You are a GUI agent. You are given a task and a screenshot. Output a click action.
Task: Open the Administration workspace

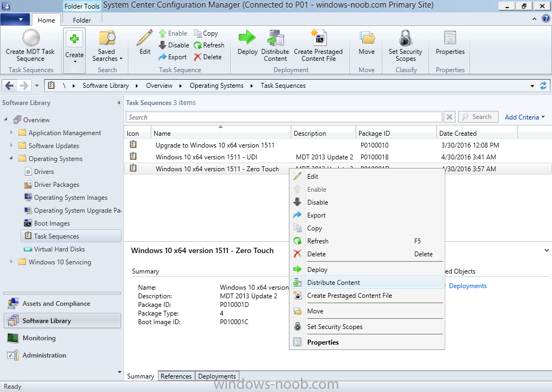(62, 355)
